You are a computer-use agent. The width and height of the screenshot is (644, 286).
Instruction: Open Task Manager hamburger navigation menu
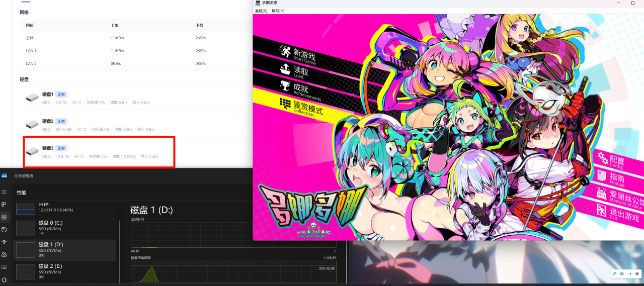(x=4, y=192)
